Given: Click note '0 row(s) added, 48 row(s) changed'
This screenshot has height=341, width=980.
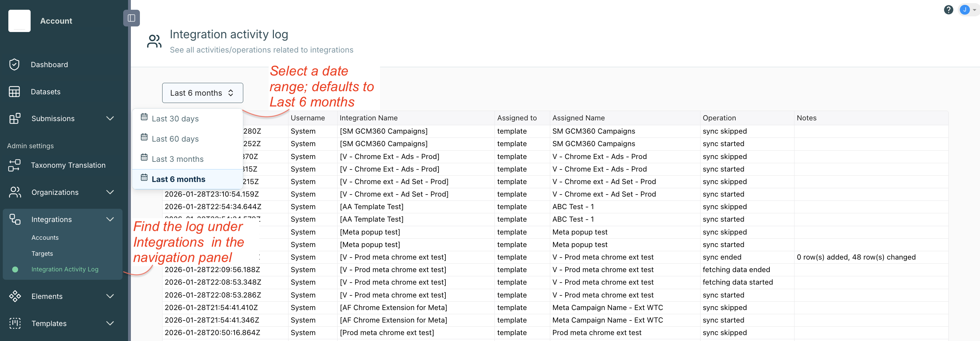Looking at the screenshot, I should (856, 257).
